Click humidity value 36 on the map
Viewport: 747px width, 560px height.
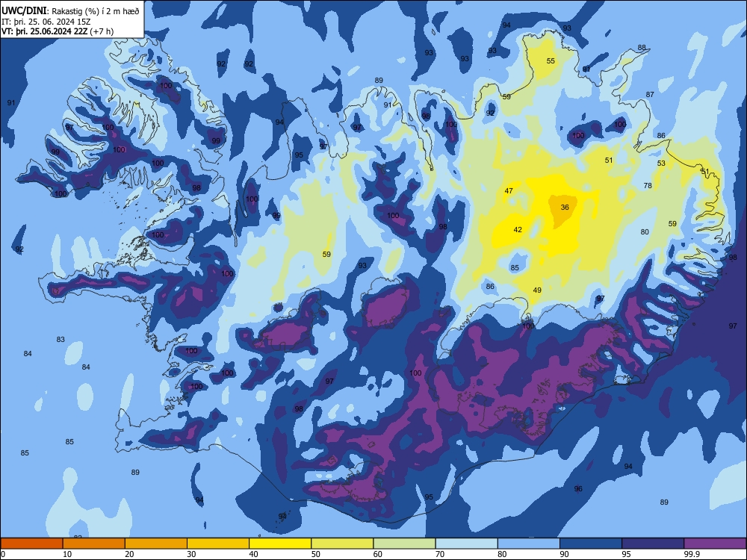565,207
